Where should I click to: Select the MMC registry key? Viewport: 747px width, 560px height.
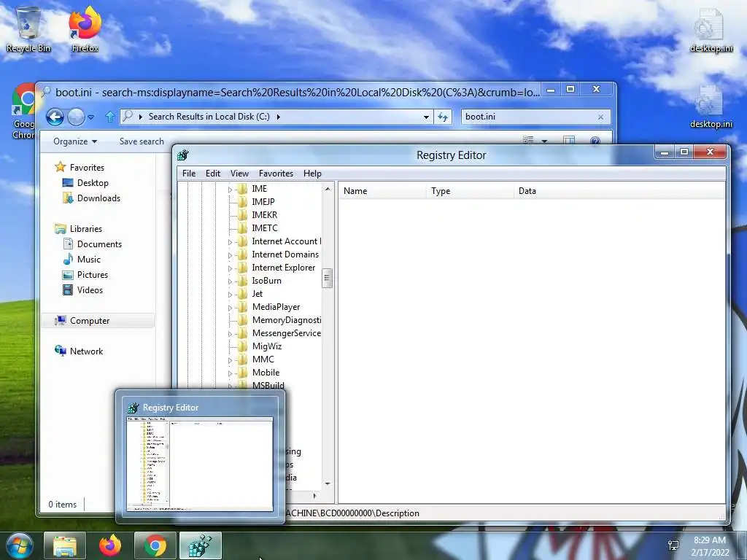click(263, 359)
